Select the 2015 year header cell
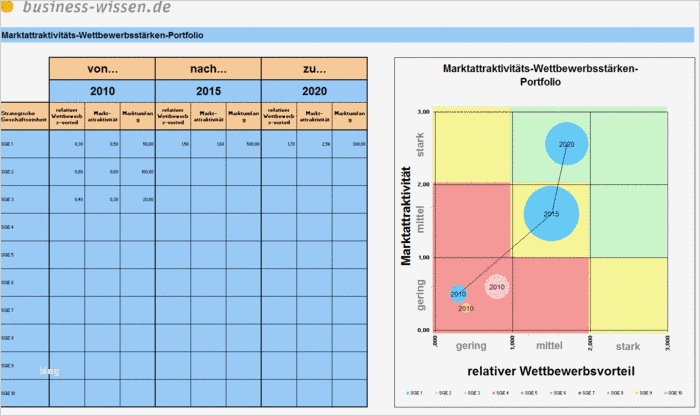Viewport: 700px width, 416px height. pos(208,91)
